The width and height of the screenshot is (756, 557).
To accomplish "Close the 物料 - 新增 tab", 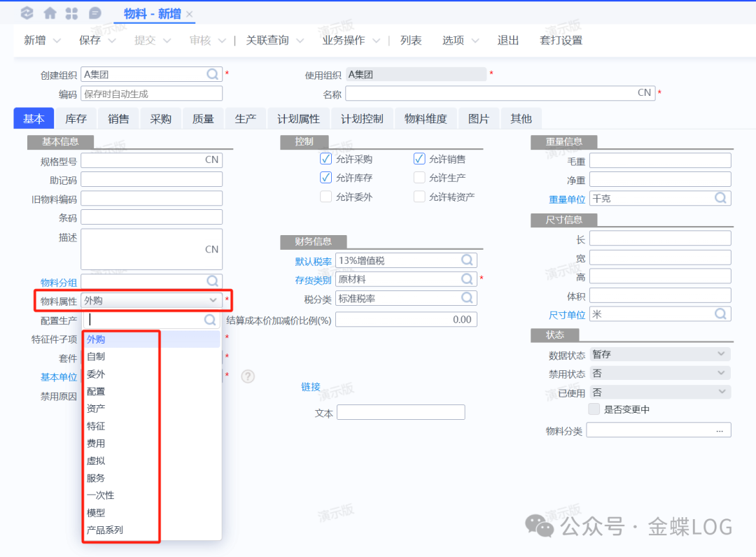I will pyautogui.click(x=190, y=15).
